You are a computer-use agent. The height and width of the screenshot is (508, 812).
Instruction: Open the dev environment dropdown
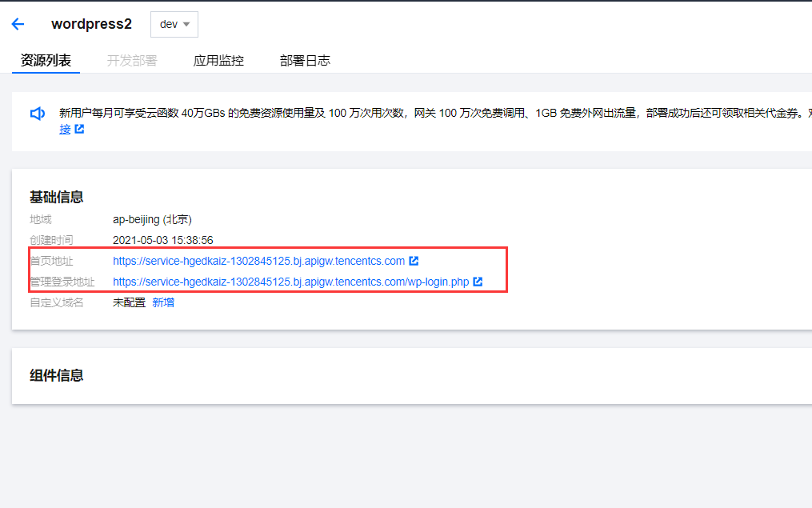(174, 24)
